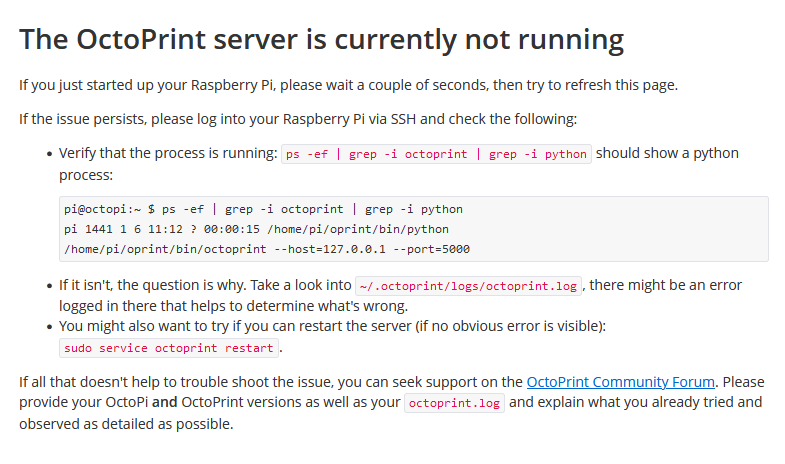Click the bullet text "If it isn't, the question is why"
Screen dimensions: 785x464
tap(205, 285)
